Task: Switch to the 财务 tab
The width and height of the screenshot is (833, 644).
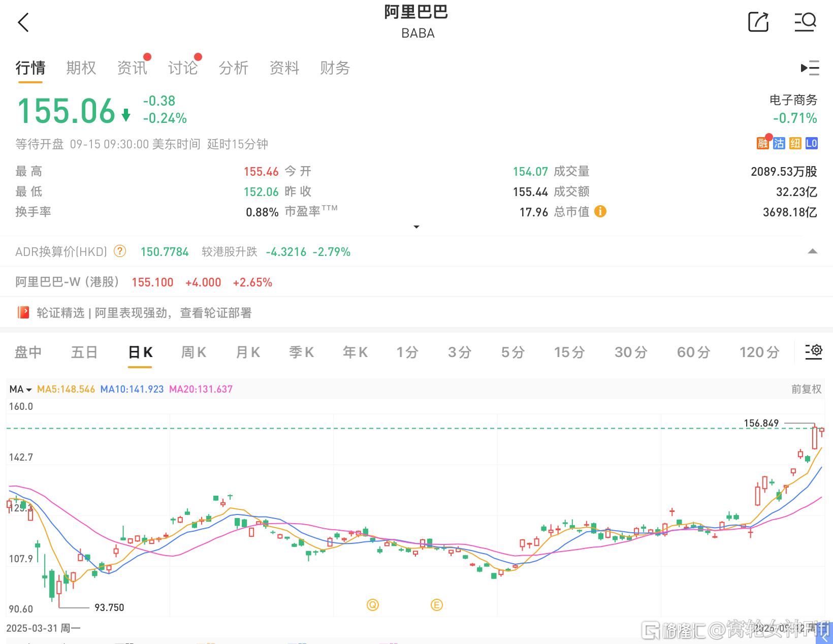Action: tap(335, 68)
